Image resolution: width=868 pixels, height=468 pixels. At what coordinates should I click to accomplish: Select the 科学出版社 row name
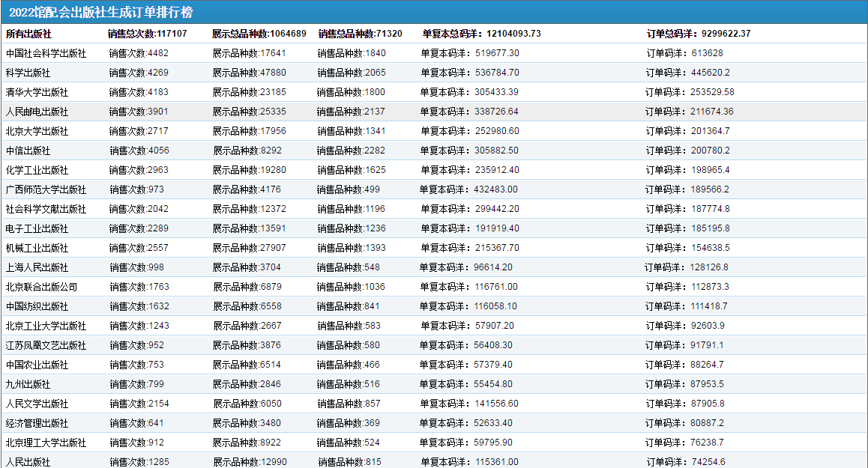click(28, 73)
